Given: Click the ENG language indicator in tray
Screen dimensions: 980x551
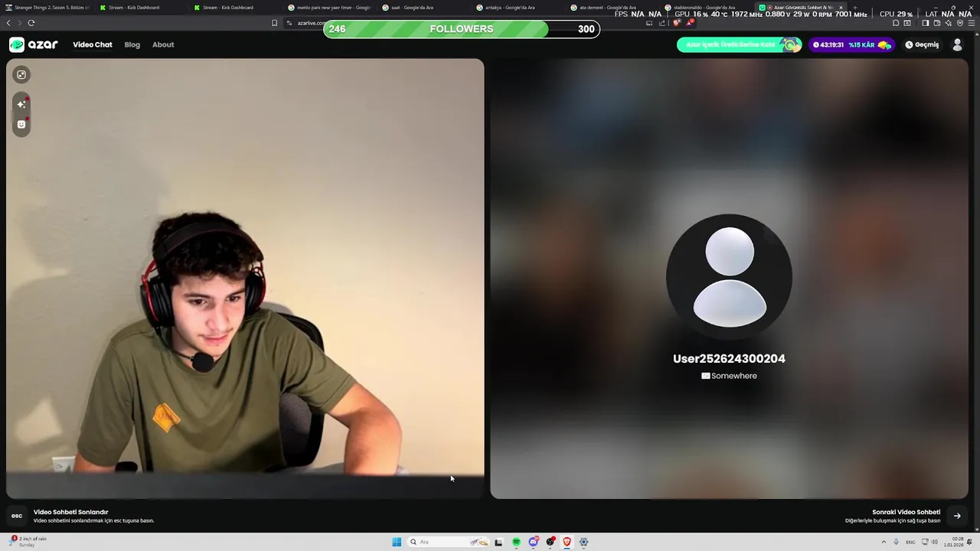Looking at the screenshot, I should pyautogui.click(x=911, y=542).
